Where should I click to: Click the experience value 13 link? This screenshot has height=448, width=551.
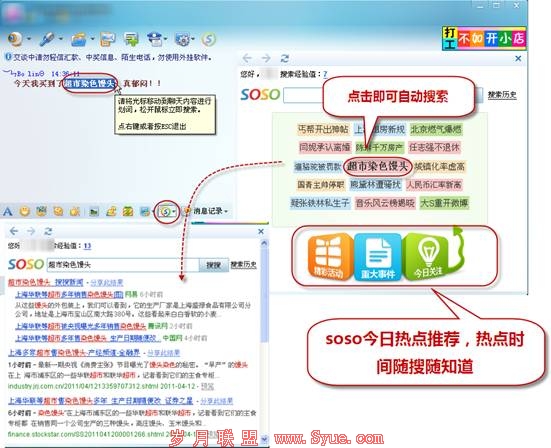click(x=87, y=246)
